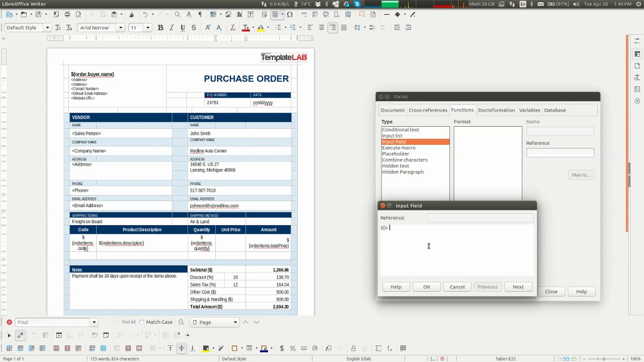Click Cancel in the Input Field dialog
This screenshot has height=362, width=644.
click(457, 287)
